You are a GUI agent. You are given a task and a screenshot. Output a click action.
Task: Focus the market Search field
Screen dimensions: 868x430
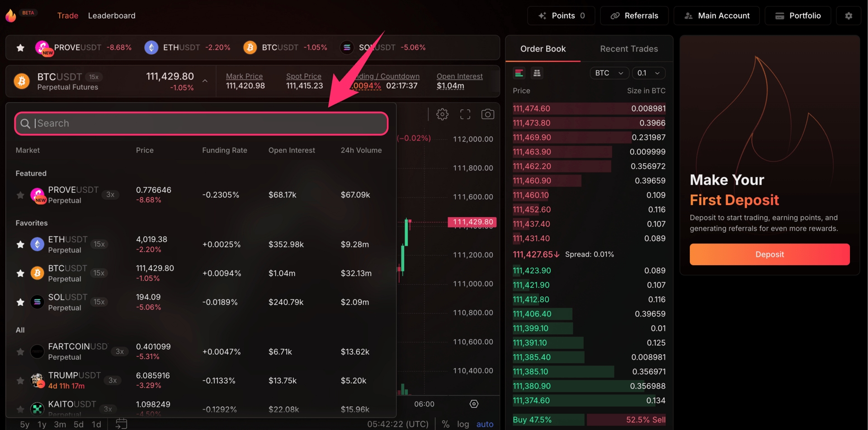point(202,124)
